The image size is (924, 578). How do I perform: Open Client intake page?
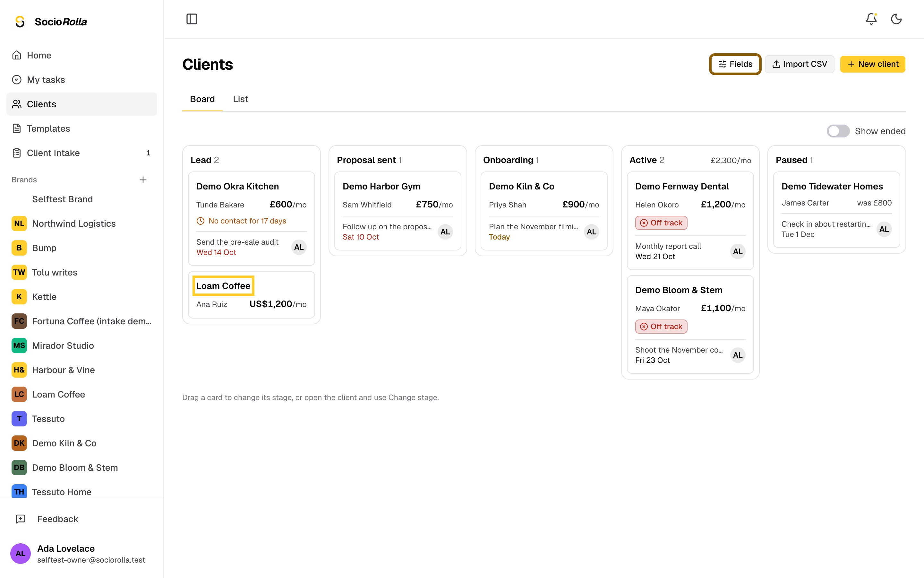coord(82,153)
